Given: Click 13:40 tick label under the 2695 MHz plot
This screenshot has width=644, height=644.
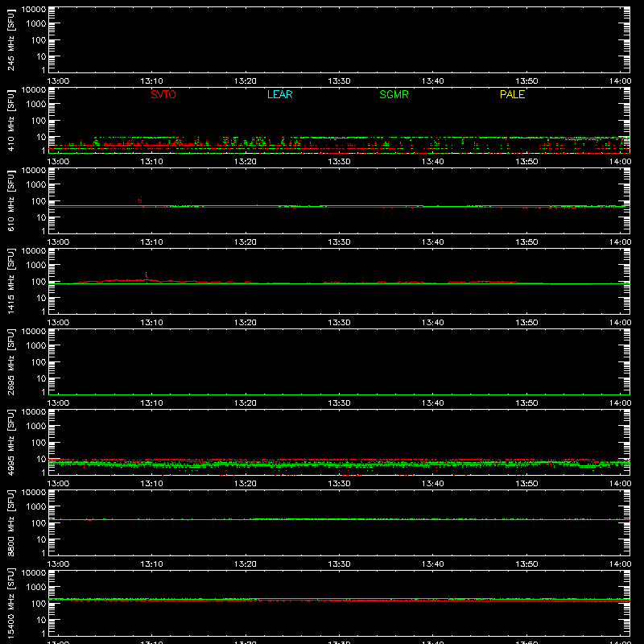Looking at the screenshot, I should click(433, 403).
